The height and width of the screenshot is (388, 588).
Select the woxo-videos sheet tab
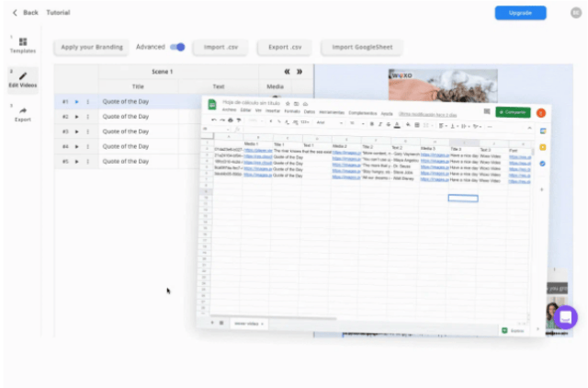pyautogui.click(x=249, y=324)
